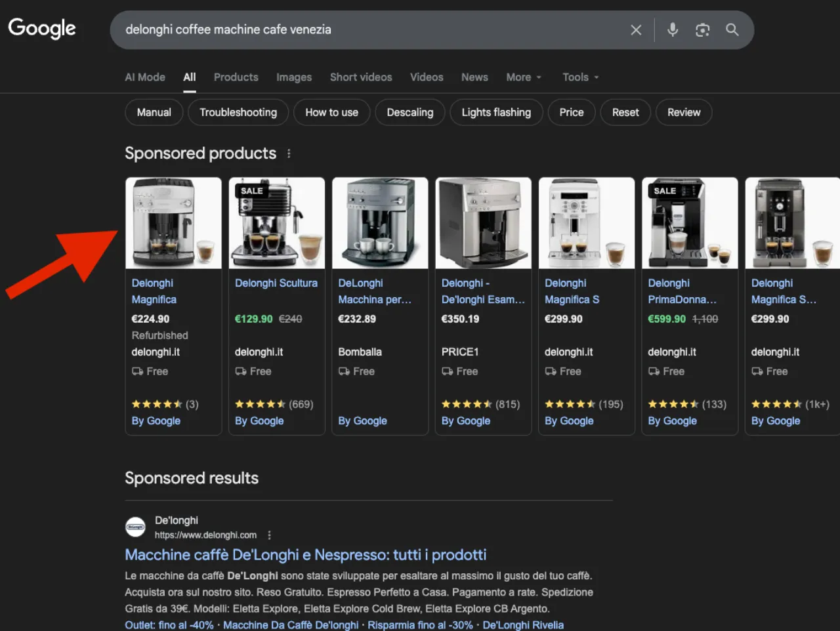Click the (815) star rating
The image size is (840, 631).
click(x=480, y=405)
